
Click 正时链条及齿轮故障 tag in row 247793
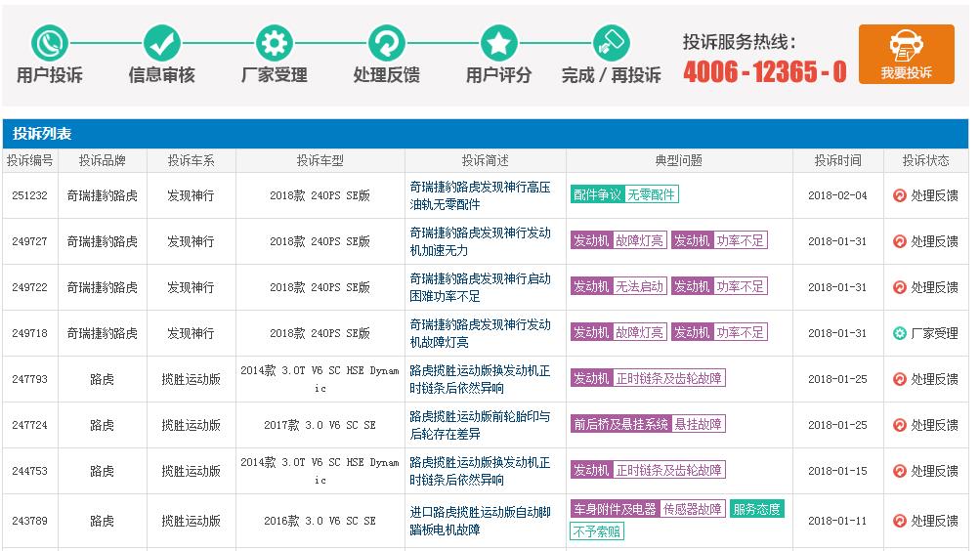(x=648, y=378)
